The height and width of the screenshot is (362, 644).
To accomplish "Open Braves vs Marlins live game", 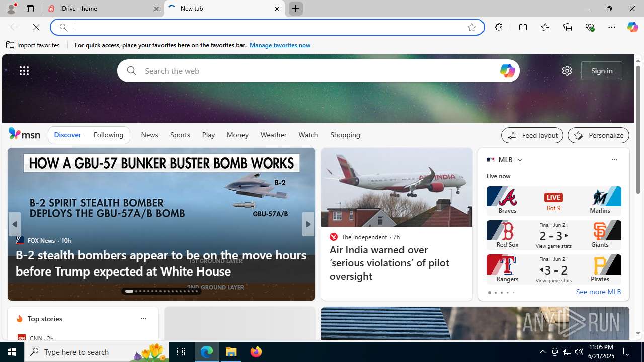I will click(x=553, y=201).
